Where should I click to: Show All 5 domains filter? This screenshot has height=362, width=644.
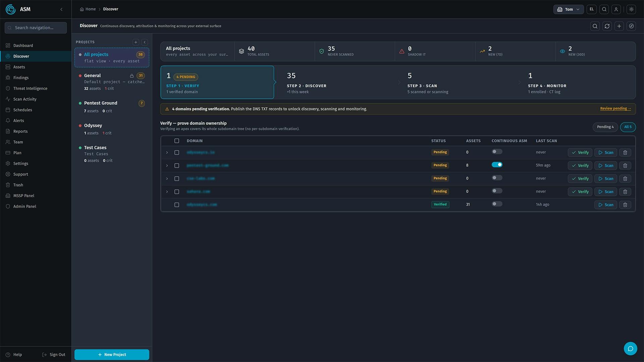click(x=628, y=127)
